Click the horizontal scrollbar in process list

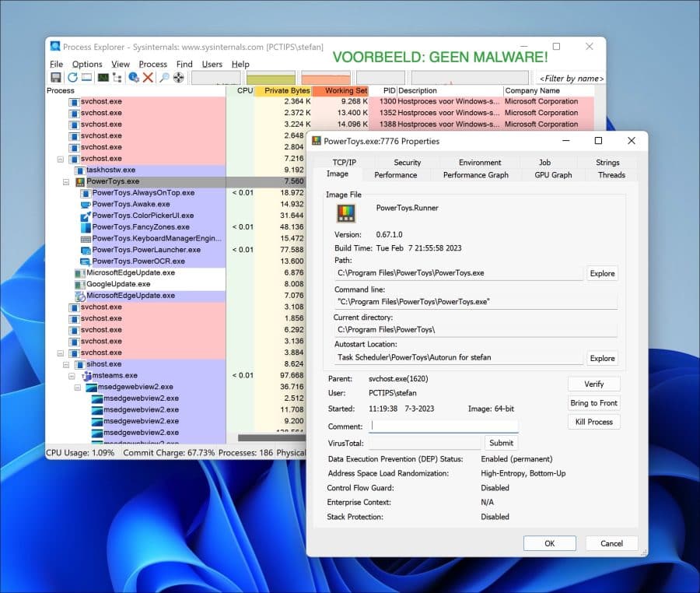271,438
